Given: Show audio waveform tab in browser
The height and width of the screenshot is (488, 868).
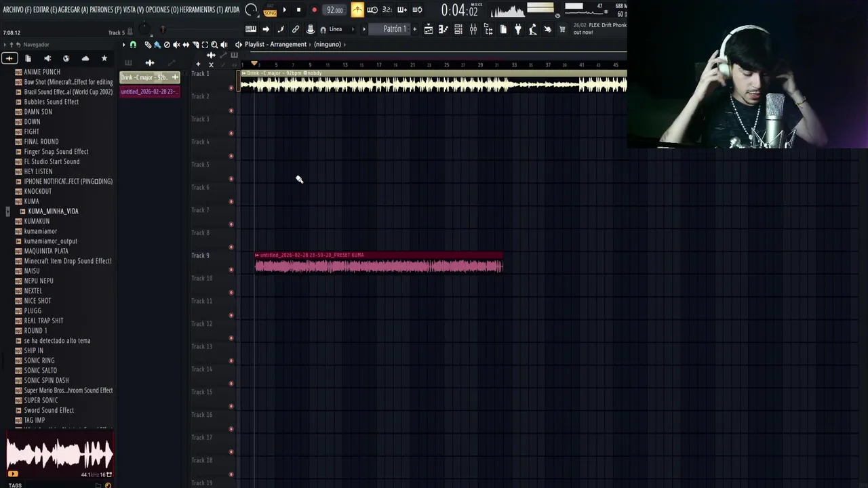Looking at the screenshot, I should [x=9, y=58].
